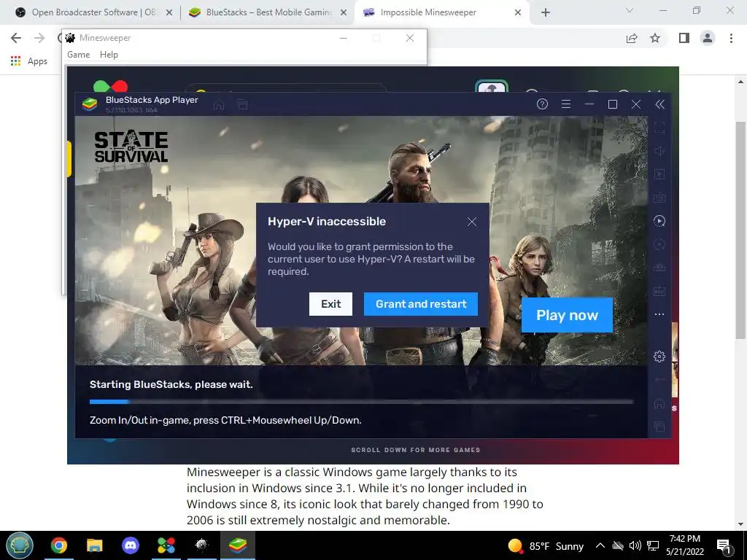Viewport: 747px width, 560px height.
Task: Collapse BlueStacks sidebar with double chevron
Action: [x=659, y=104]
